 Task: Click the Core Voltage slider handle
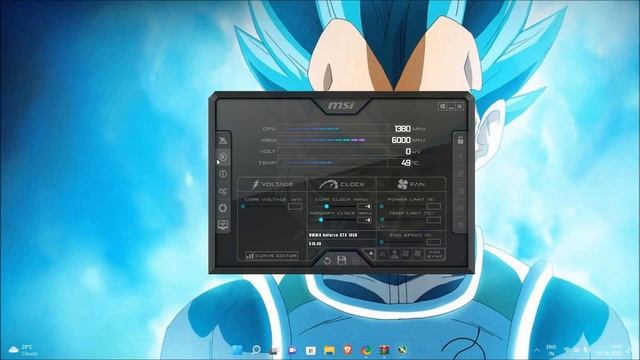tap(243, 207)
